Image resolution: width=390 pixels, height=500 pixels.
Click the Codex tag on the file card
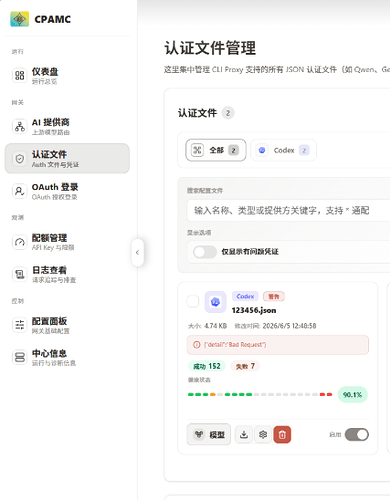245,296
